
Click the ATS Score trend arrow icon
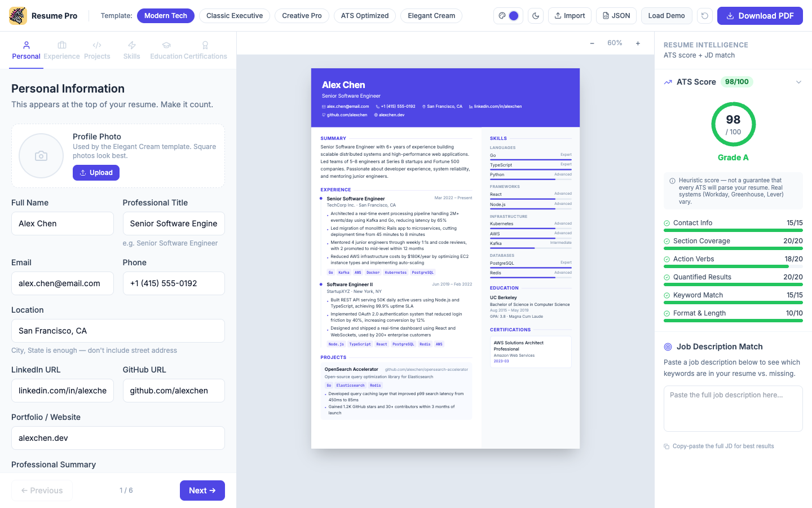668,82
